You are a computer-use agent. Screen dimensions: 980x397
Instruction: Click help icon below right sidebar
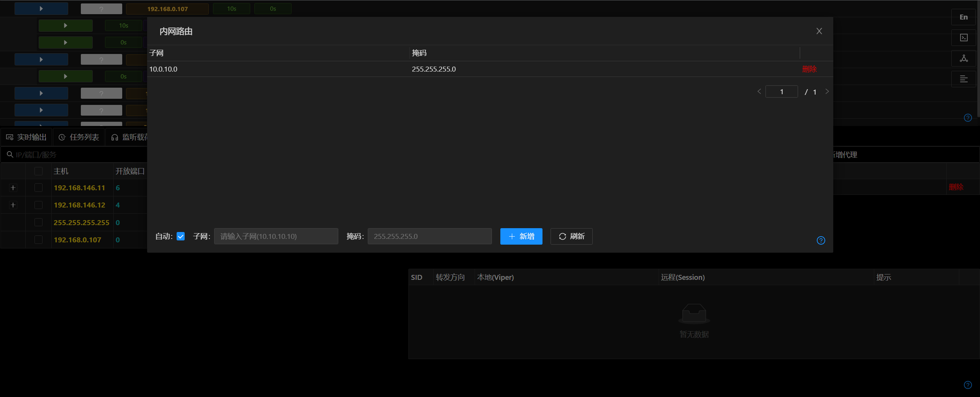(968, 118)
